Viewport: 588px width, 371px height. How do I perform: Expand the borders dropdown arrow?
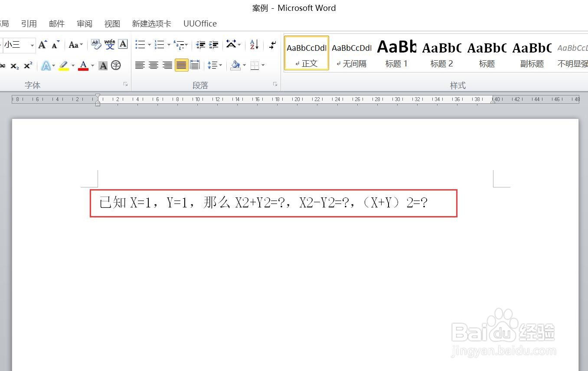point(263,66)
